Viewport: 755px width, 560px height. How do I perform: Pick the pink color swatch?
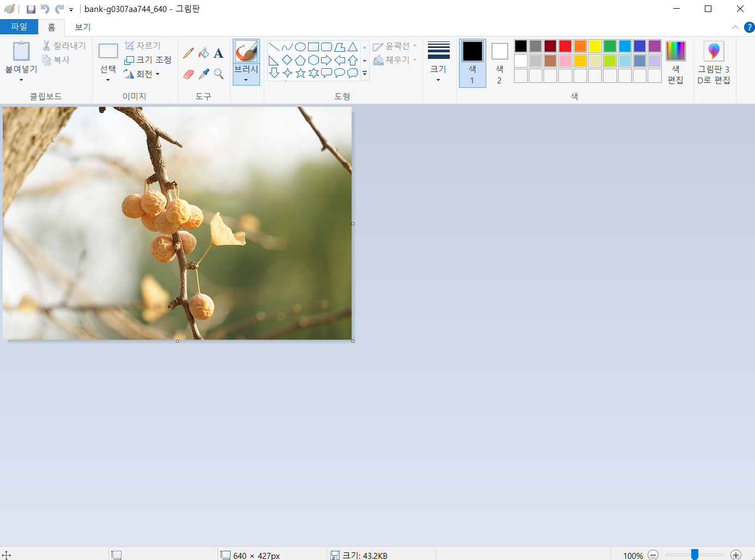point(565,61)
